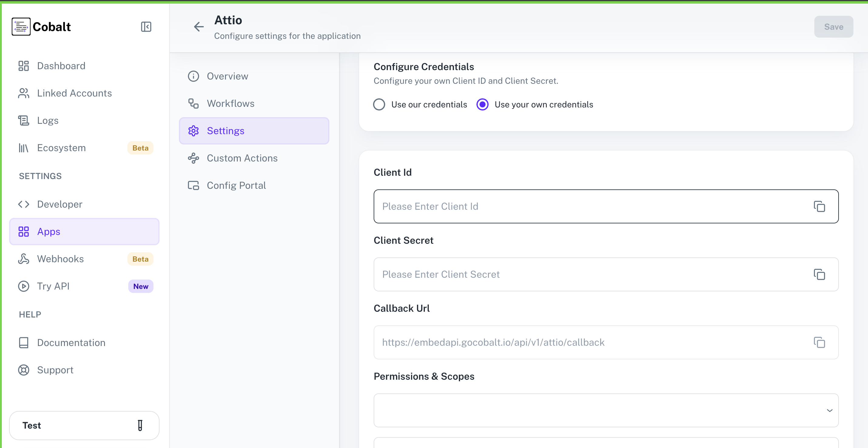Collapse the sidebar using the panel icon

(x=146, y=27)
